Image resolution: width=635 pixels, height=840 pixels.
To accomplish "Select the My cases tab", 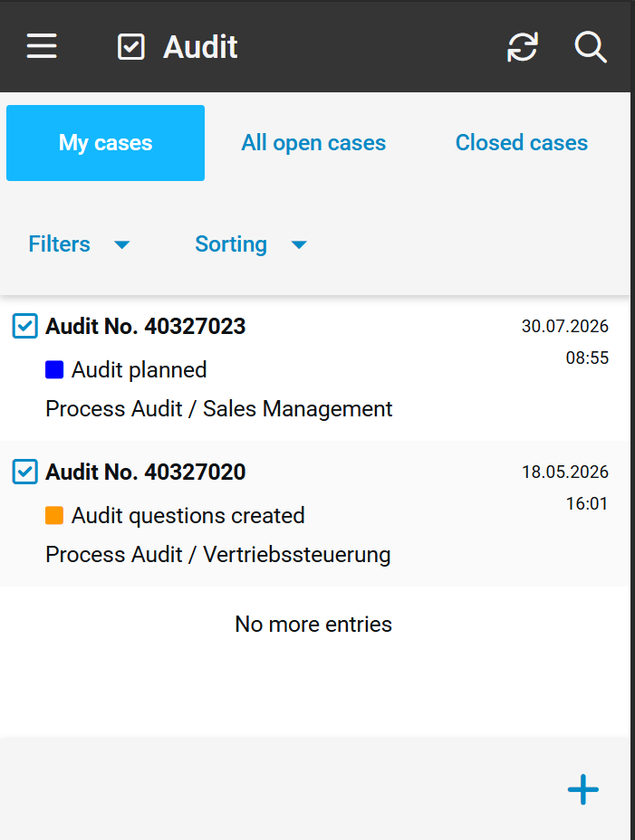I will [106, 143].
